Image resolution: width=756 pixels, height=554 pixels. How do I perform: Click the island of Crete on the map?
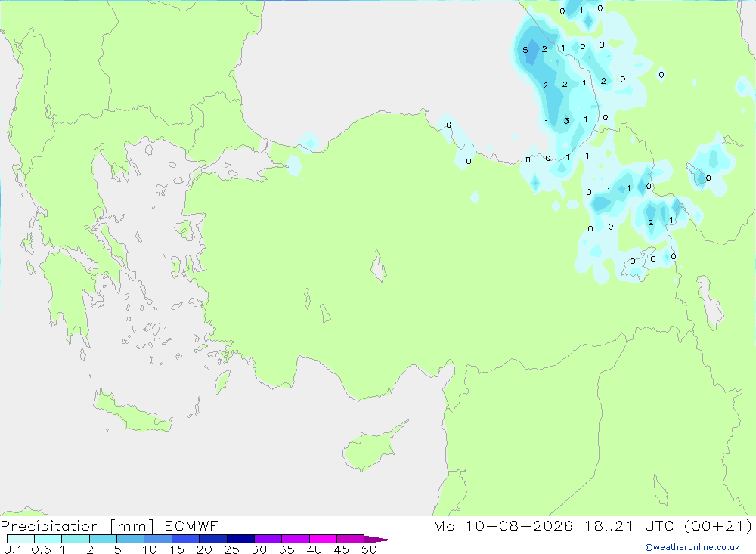pos(132,412)
